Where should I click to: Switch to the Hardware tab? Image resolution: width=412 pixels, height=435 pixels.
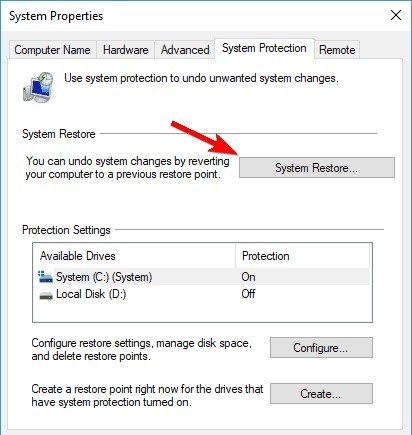126,50
